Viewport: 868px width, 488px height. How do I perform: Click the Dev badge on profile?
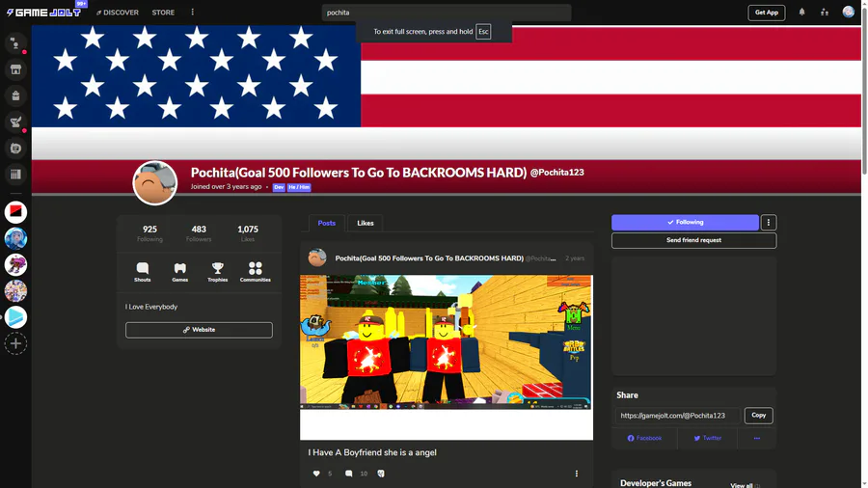pos(279,187)
